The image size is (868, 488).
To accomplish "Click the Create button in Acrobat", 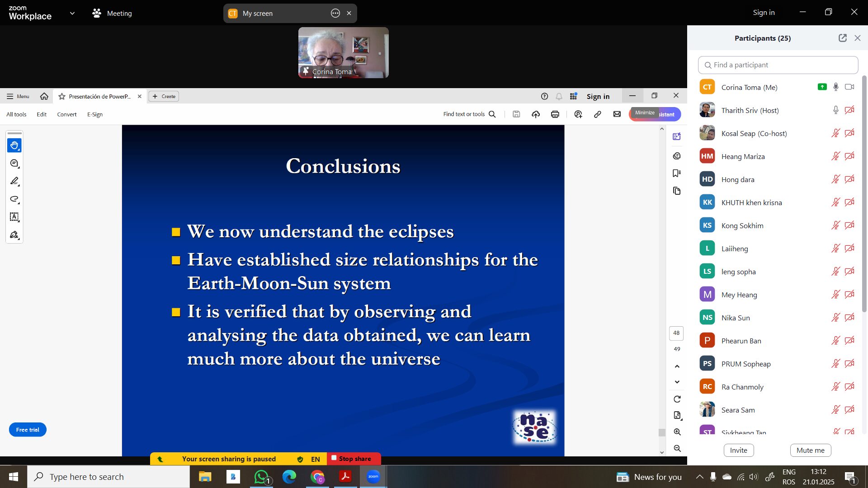I will coord(164,96).
